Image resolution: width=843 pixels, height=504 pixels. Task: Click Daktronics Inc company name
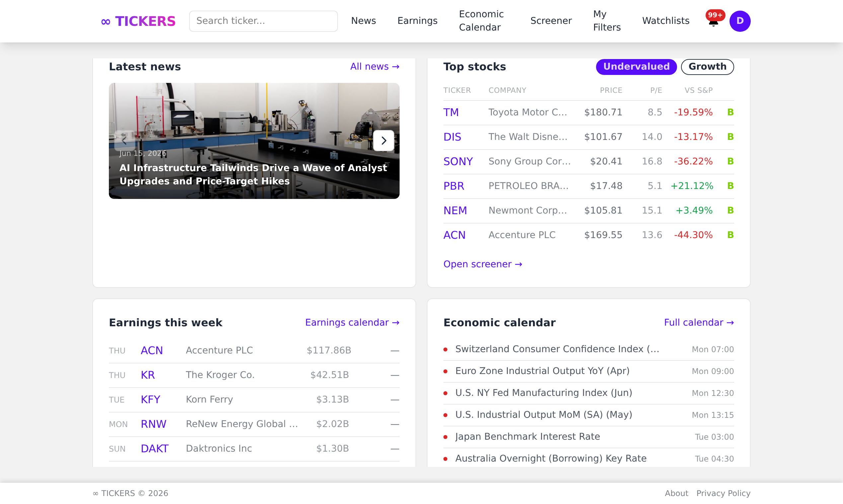tap(219, 449)
